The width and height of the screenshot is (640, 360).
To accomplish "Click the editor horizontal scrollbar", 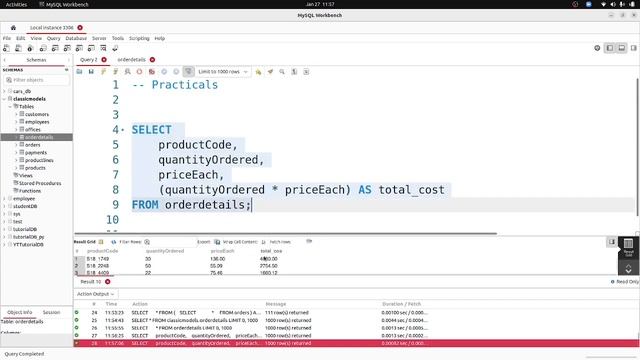I will coord(286,233).
